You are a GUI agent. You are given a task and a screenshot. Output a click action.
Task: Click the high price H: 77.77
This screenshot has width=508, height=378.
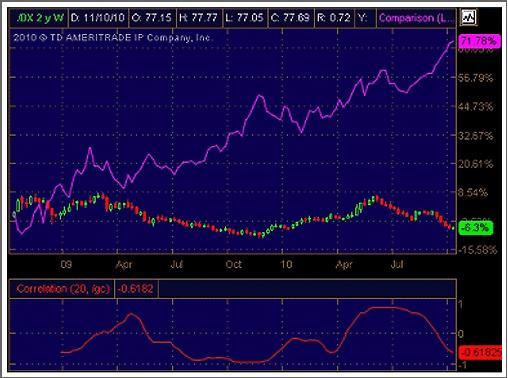click(199, 18)
